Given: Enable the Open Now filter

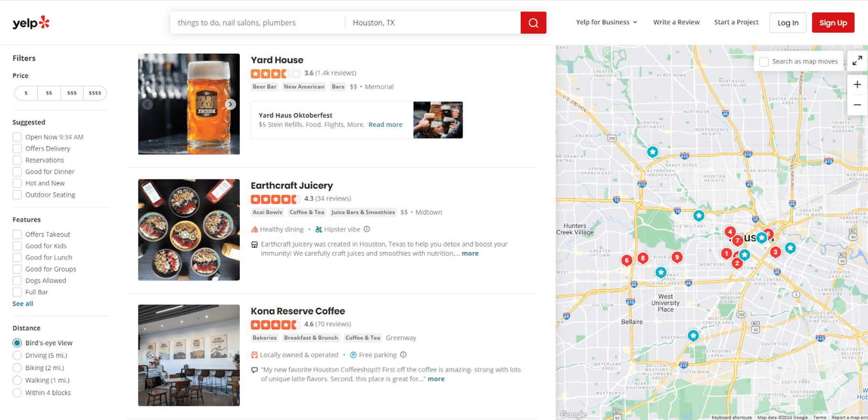Looking at the screenshot, I should [17, 137].
